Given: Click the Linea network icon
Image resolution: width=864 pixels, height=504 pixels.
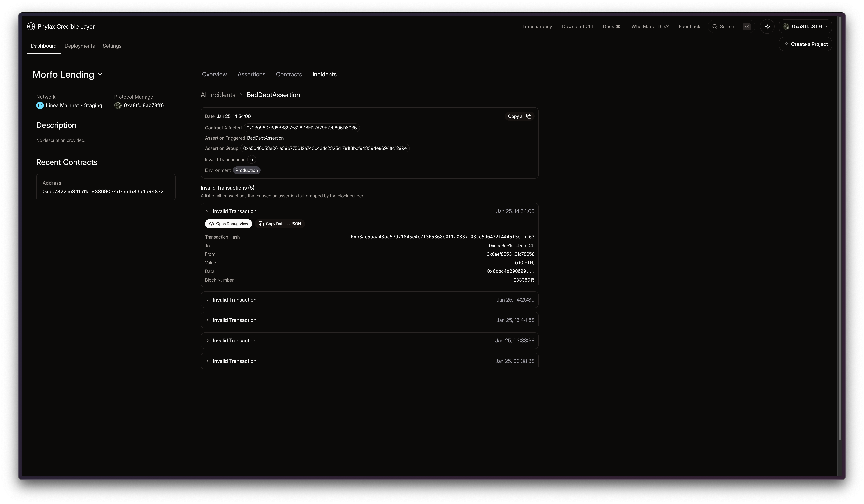Looking at the screenshot, I should point(40,106).
